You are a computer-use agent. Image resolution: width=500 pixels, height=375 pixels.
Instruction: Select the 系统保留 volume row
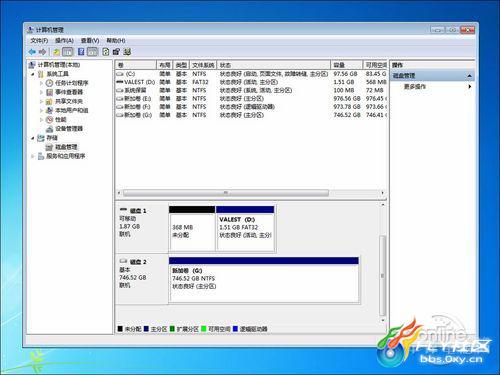pyautogui.click(x=251, y=90)
